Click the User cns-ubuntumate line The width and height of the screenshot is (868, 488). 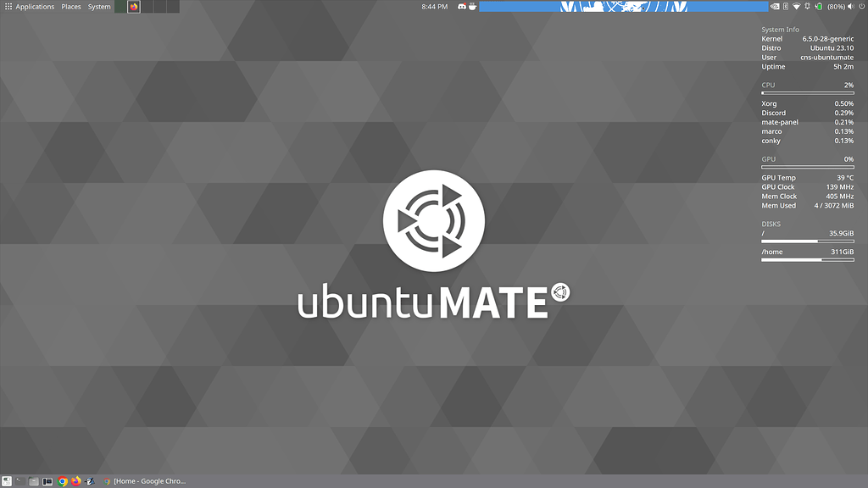[808, 58]
